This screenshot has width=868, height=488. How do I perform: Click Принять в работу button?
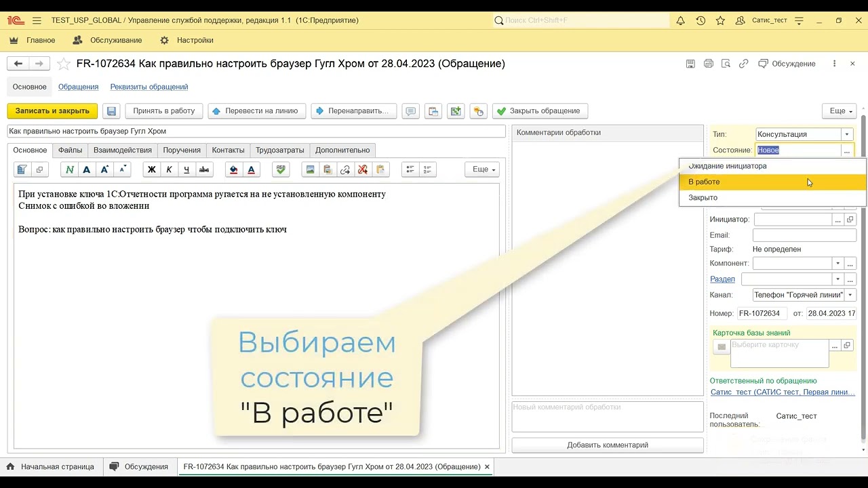click(x=164, y=111)
